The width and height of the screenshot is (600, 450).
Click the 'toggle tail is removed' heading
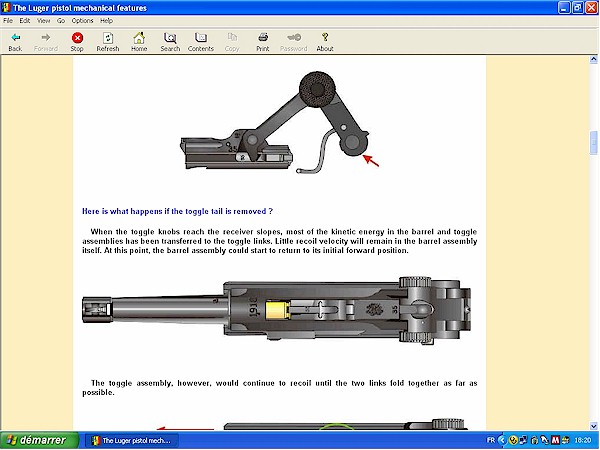point(178,211)
